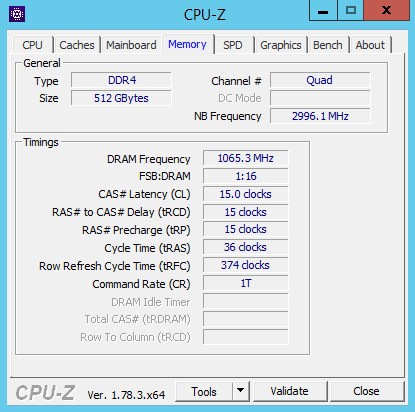
Task: Minimize the CPU-Z window
Action: (323, 11)
